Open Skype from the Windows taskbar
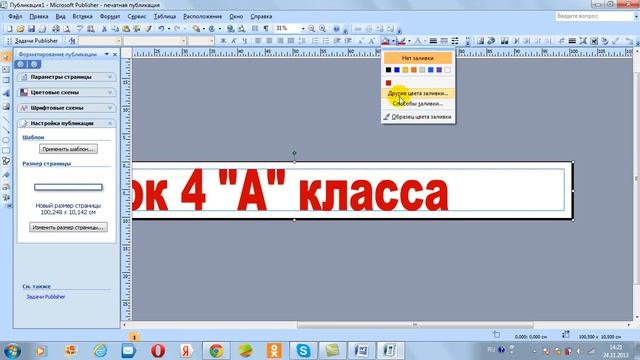The image size is (640, 360). pos(303,351)
